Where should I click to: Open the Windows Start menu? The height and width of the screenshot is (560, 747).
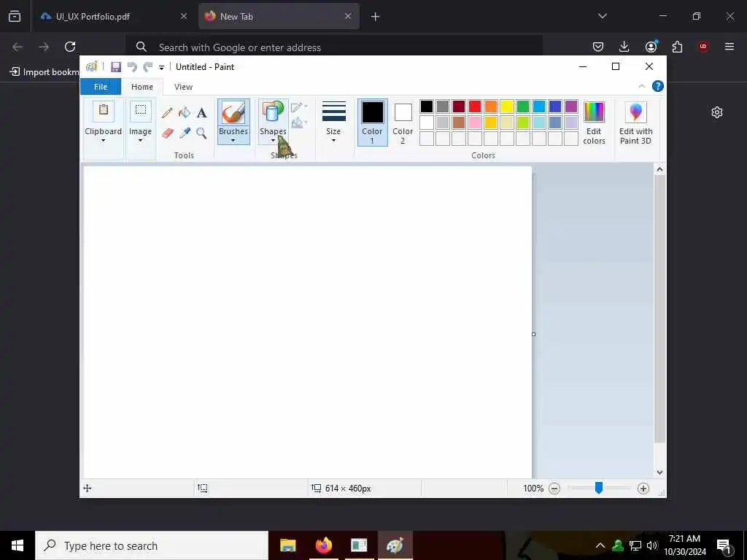18,545
